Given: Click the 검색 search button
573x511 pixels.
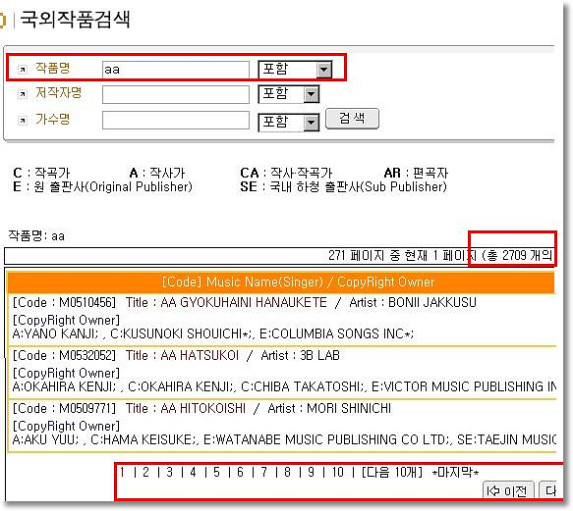Looking at the screenshot, I should [352, 119].
